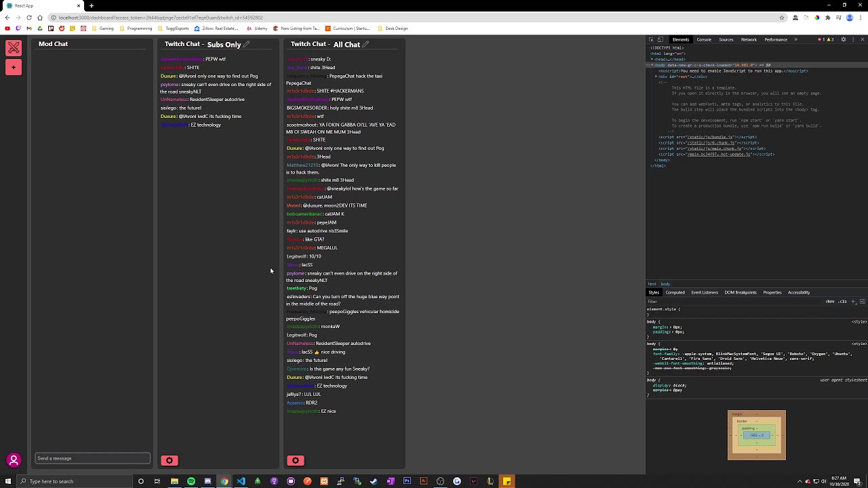Screen dimensions: 868x488
Task: Open Spotify from the taskbar
Action: click(x=191, y=481)
